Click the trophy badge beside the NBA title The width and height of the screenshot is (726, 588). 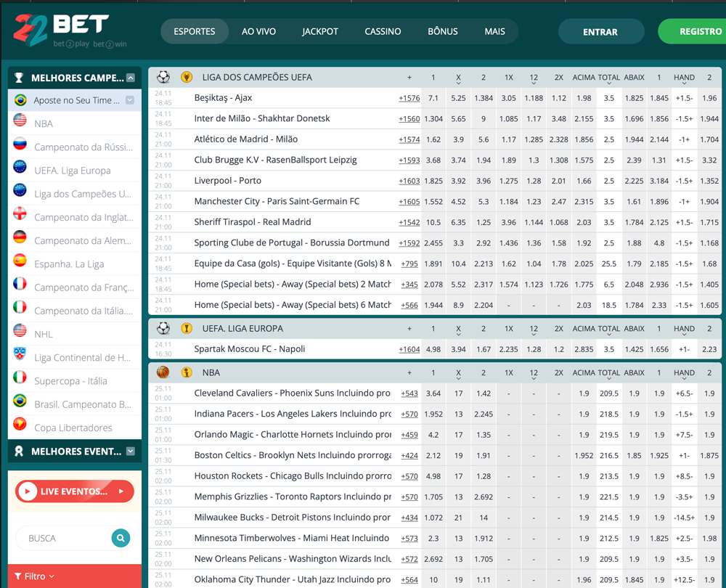[x=187, y=372]
